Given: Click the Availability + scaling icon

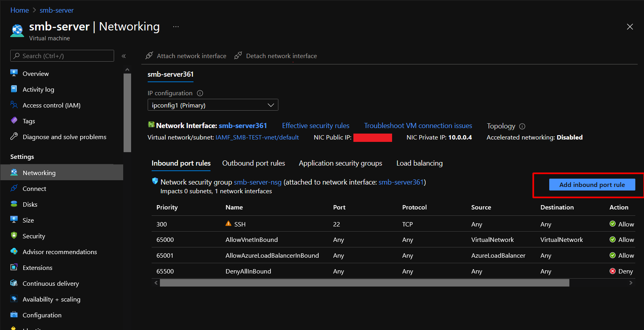Looking at the screenshot, I should point(14,299).
